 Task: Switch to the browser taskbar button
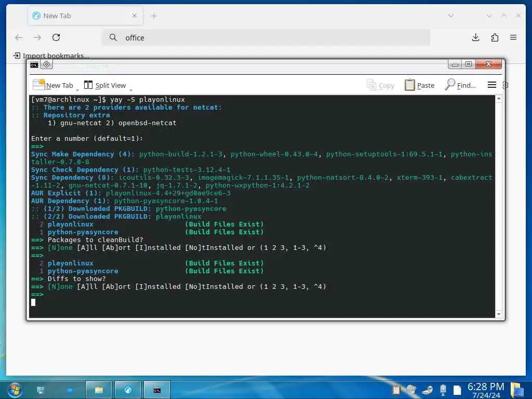(128, 390)
